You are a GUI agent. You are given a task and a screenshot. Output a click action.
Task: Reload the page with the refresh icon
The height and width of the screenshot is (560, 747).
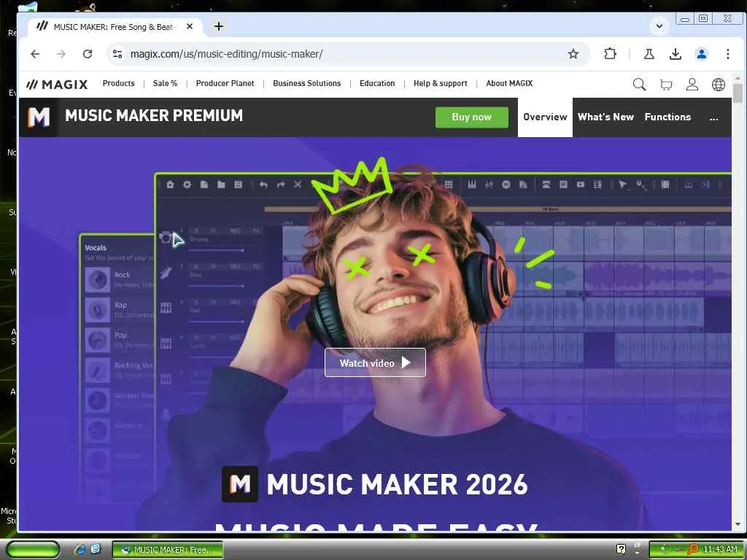pyautogui.click(x=88, y=54)
